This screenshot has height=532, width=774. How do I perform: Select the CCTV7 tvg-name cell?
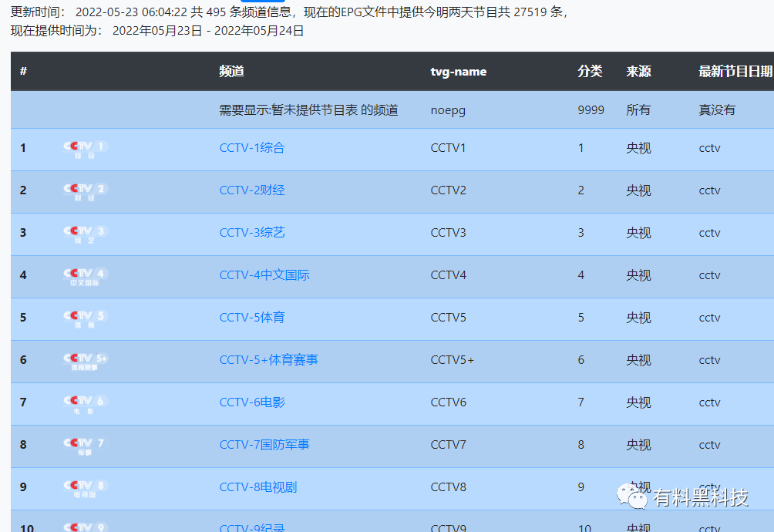pos(448,445)
